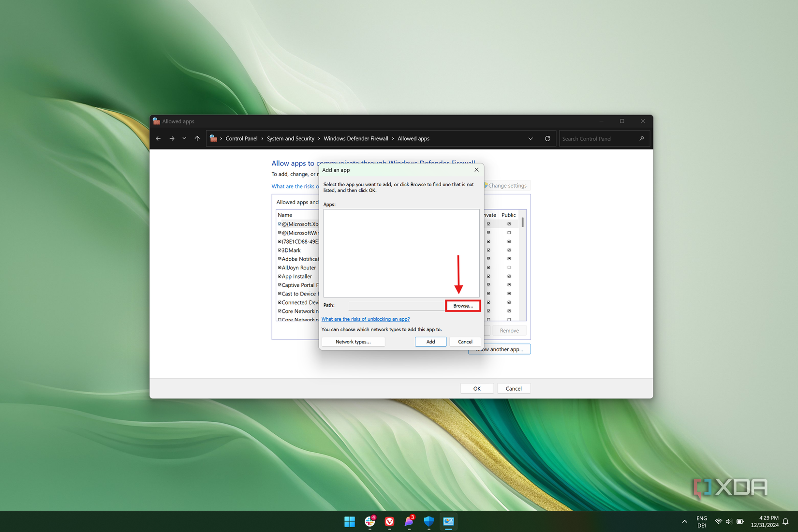The height and width of the screenshot is (532, 798).
Task: Show hidden icons in the system tray
Action: pos(684,522)
